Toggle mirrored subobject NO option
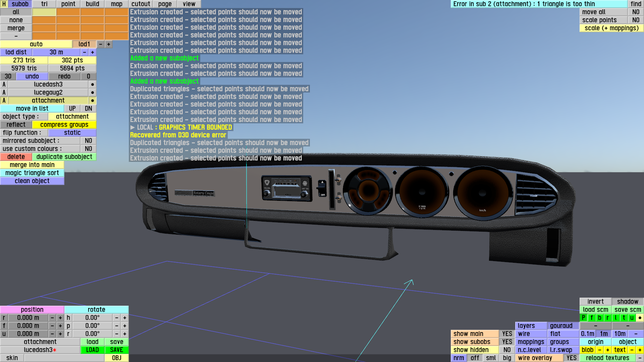Viewport: 644px width, 362px height. (88, 141)
